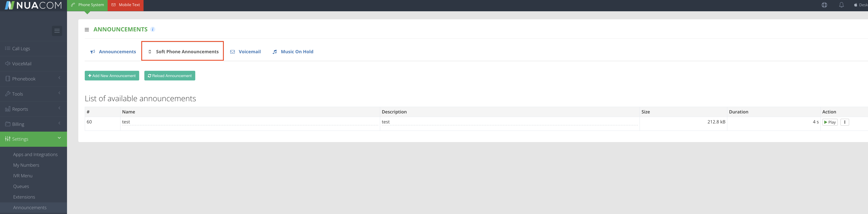Open Call Logs in the sidebar
The width and height of the screenshot is (868, 214).
click(33, 48)
